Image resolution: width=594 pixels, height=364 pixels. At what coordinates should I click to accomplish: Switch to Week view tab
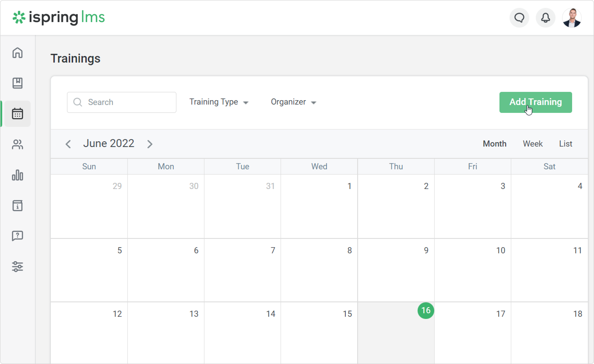click(532, 144)
